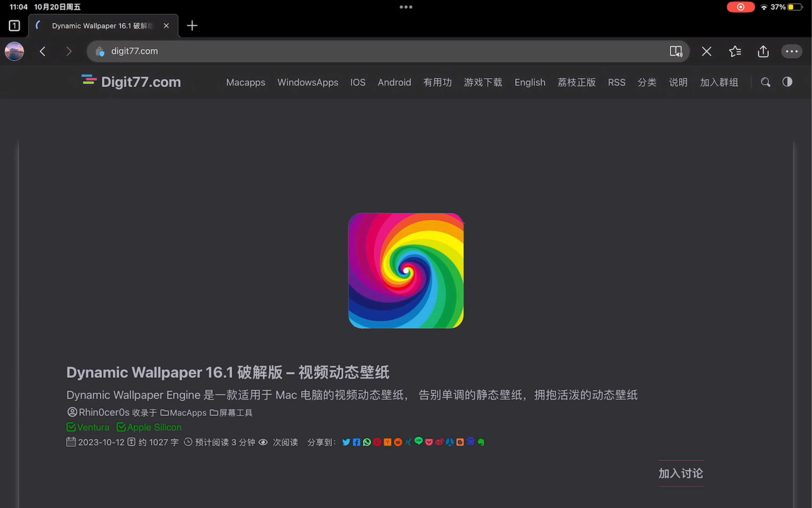Open the 说明 page
812x508 pixels.
coord(678,82)
